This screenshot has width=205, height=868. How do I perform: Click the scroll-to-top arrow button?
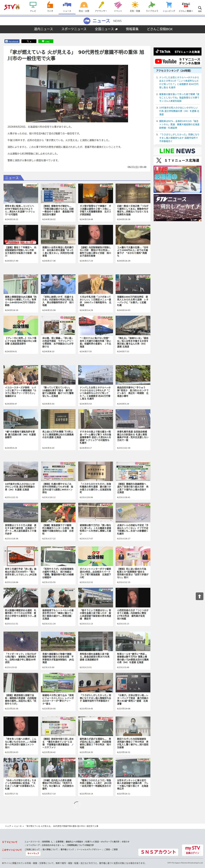pos(199,596)
